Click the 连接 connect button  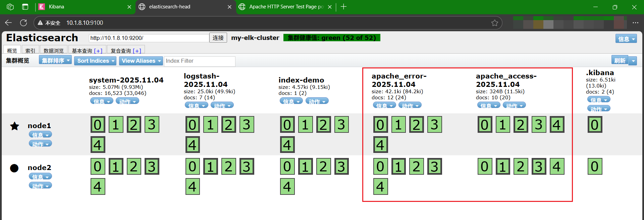tap(218, 38)
